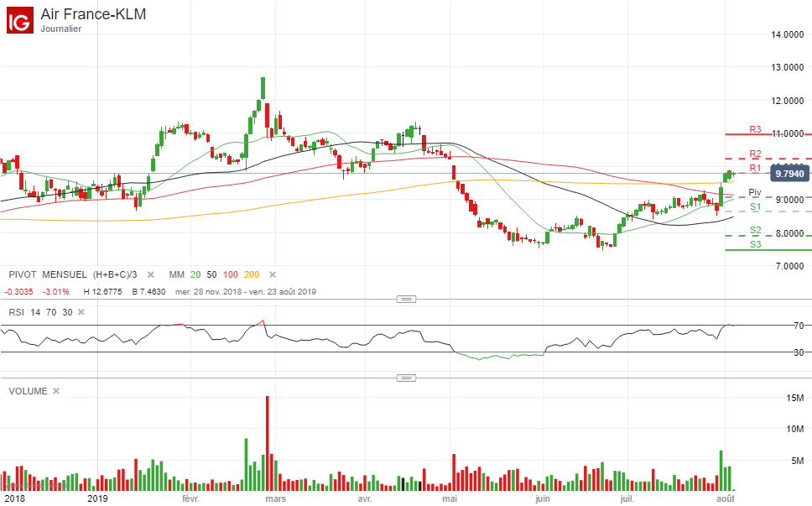The width and height of the screenshot is (812, 506).
Task: Click the percent change -3.01%
Action: pos(55,291)
